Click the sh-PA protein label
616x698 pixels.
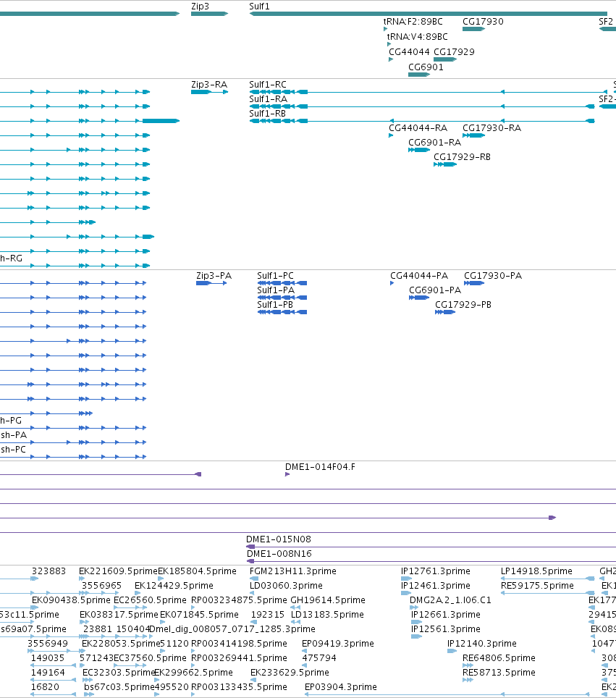[x=14, y=435]
